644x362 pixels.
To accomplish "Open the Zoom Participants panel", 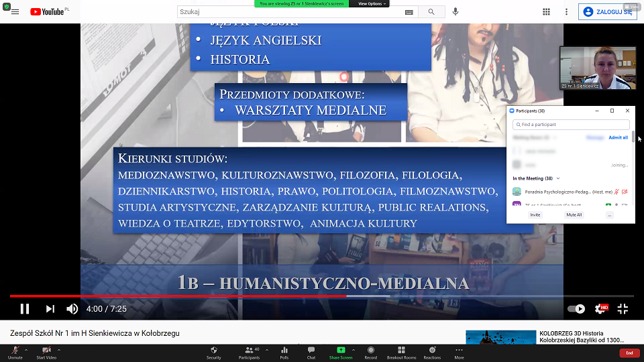I will pyautogui.click(x=249, y=353).
